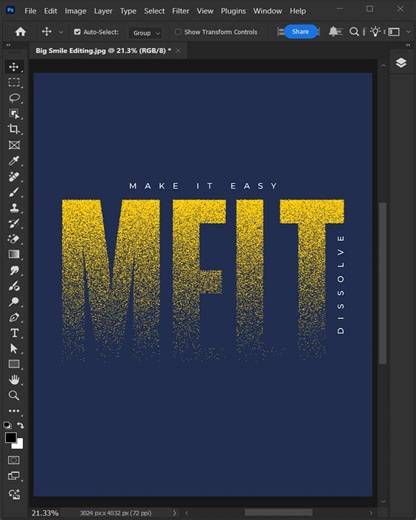Close the Big Smile Editing.jpg tab
This screenshot has height=520, width=416.
(x=179, y=51)
